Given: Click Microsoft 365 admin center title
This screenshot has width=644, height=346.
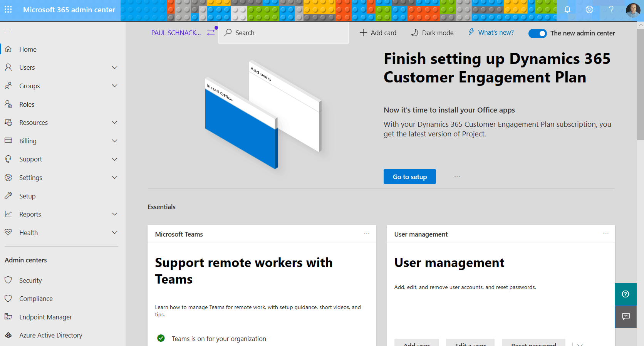Looking at the screenshot, I should pos(69,10).
